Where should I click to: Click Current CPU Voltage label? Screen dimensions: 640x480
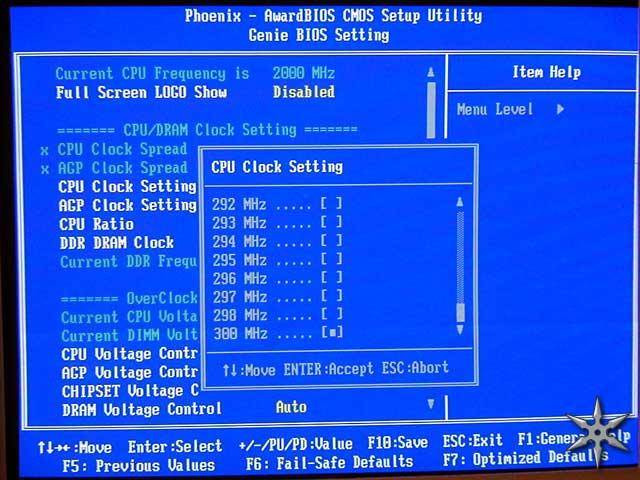(x=129, y=317)
